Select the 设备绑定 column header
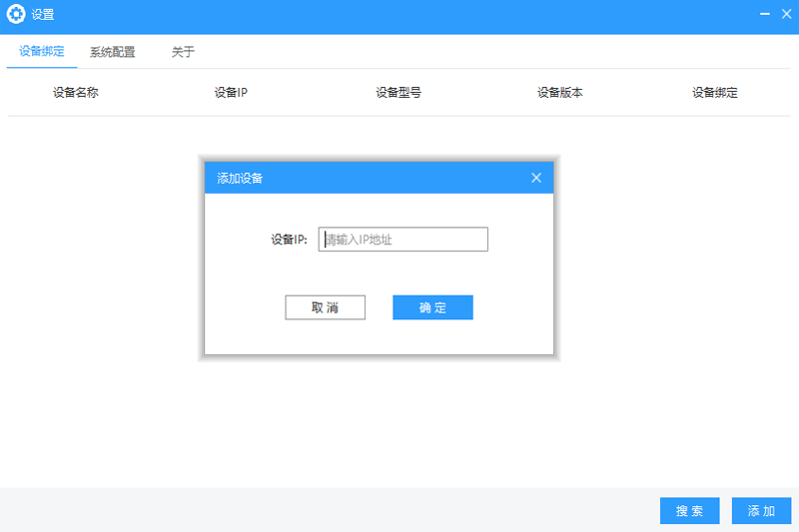This screenshot has width=799, height=532. click(715, 93)
